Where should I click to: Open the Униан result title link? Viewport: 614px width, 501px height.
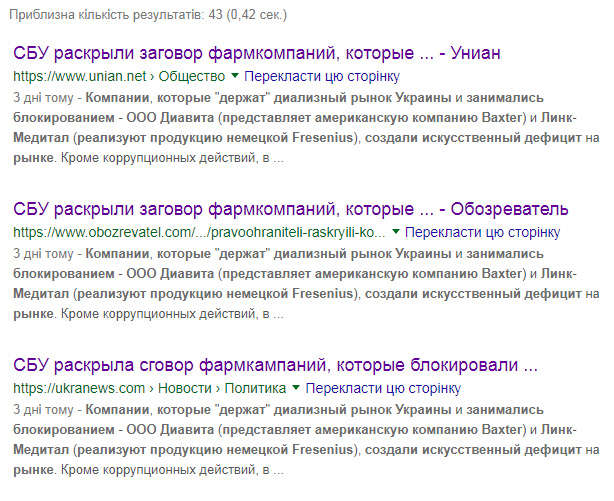point(257,53)
